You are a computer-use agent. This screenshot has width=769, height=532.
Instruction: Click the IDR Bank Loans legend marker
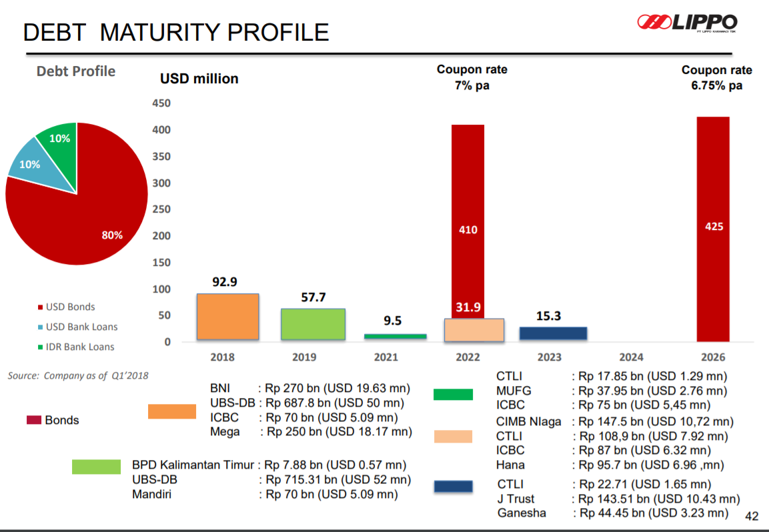click(x=40, y=347)
